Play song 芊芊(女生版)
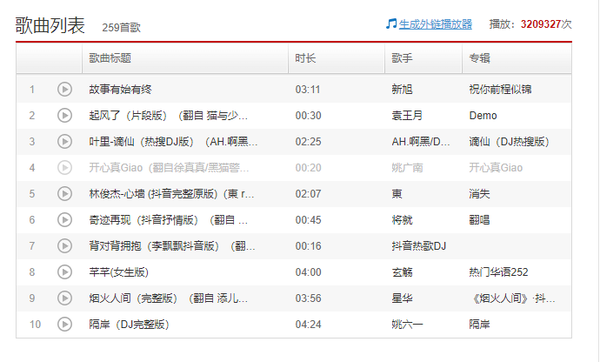 click(65, 272)
